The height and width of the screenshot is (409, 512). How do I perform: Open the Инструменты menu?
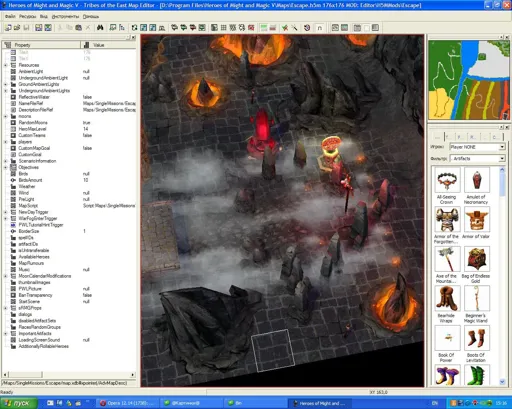pos(65,16)
